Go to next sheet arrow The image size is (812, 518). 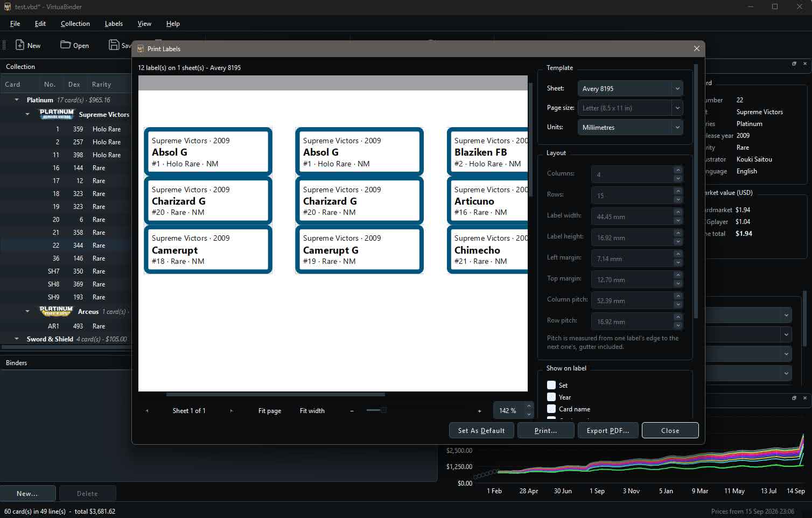[x=232, y=411]
